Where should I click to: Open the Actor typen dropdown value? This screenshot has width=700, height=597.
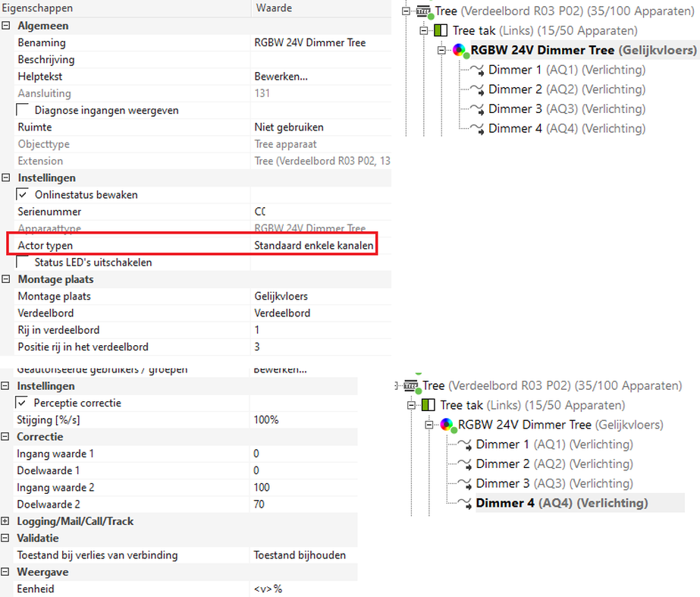point(314,245)
